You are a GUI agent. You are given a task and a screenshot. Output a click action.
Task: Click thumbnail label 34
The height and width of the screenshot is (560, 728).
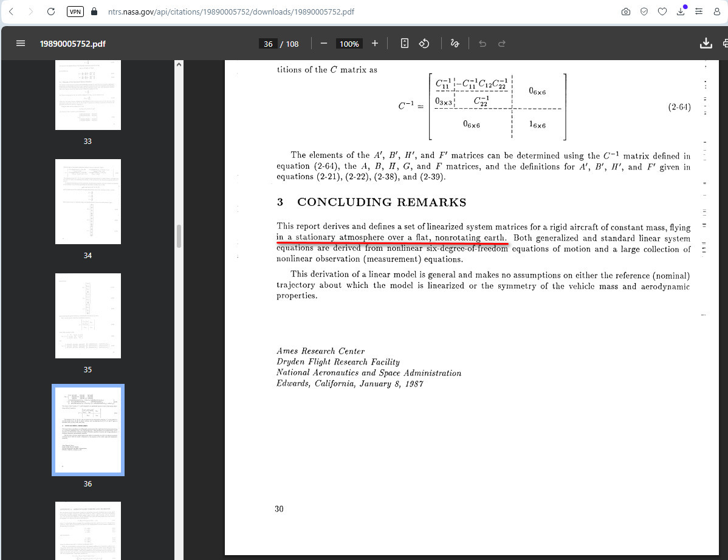[x=88, y=255]
